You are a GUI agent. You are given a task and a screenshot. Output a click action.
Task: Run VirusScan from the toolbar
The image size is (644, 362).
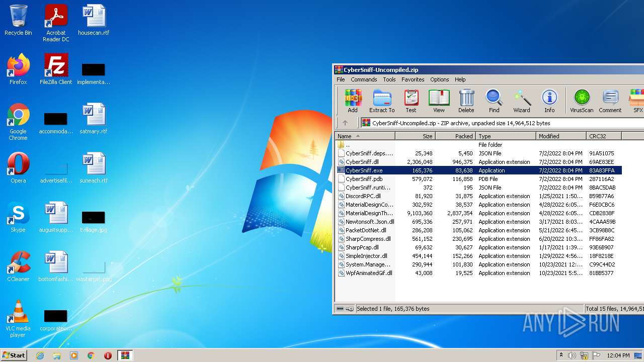click(582, 101)
